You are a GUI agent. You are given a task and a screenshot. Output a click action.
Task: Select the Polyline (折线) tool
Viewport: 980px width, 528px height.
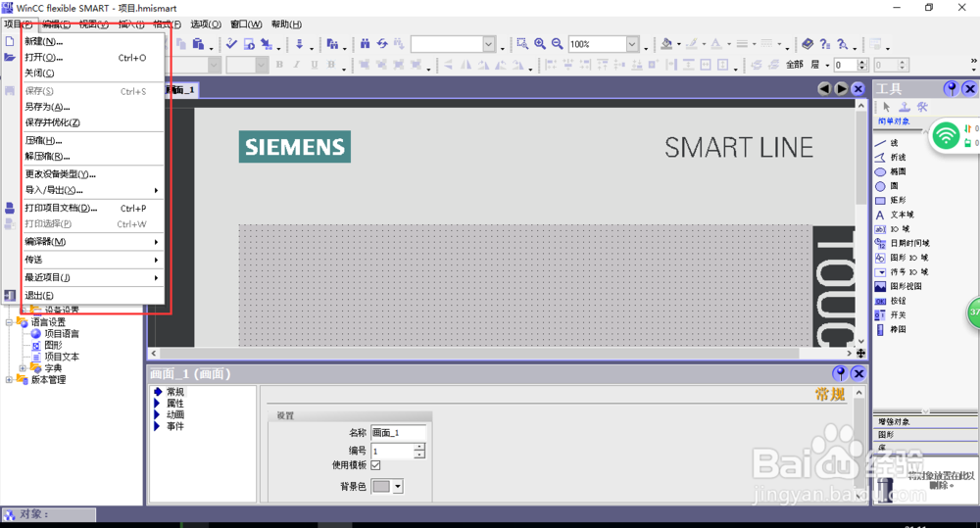pos(890,158)
